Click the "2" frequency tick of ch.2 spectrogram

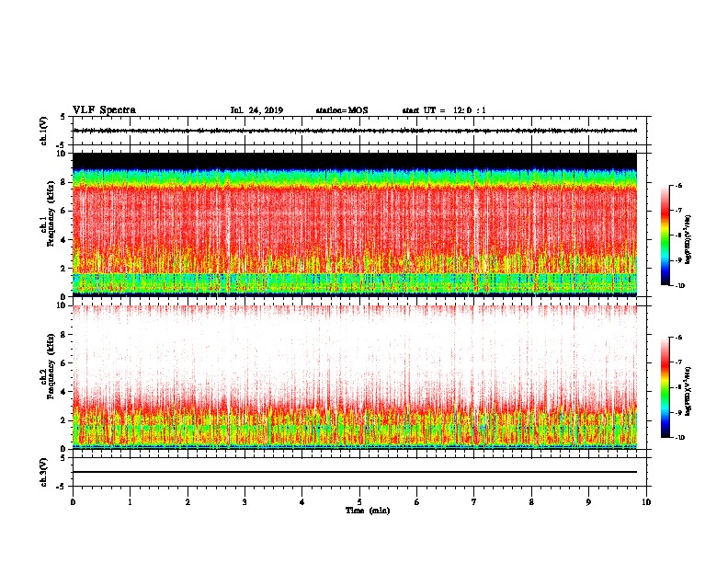[x=63, y=420]
